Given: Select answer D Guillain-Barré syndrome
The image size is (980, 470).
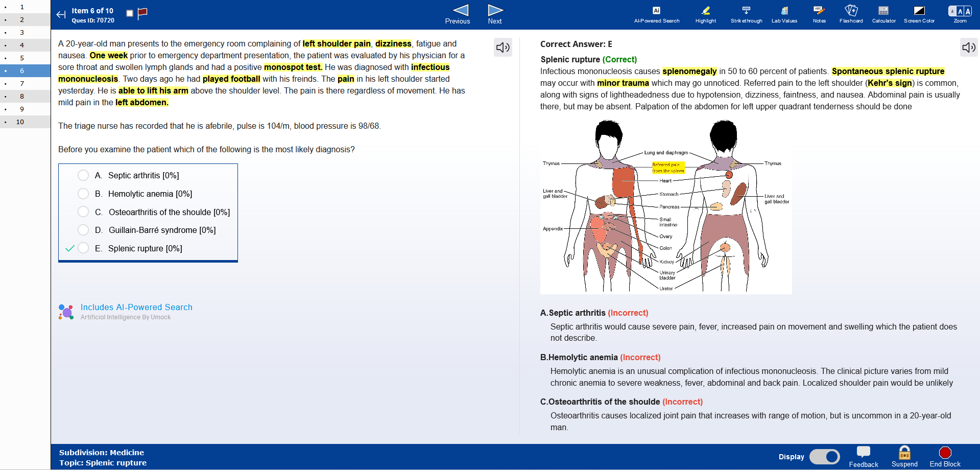Looking at the screenshot, I should coord(83,230).
